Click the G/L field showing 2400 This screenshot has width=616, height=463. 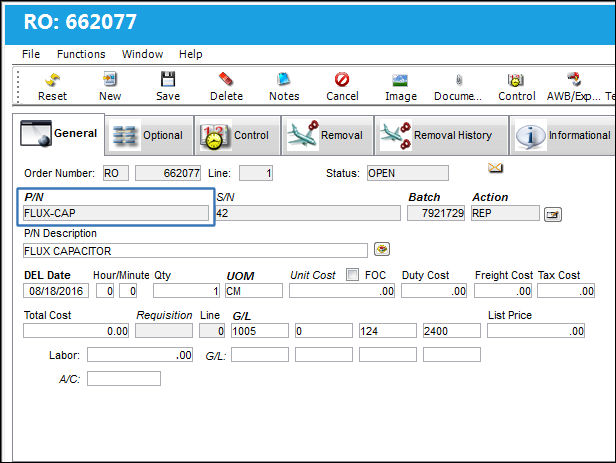pyautogui.click(x=452, y=331)
